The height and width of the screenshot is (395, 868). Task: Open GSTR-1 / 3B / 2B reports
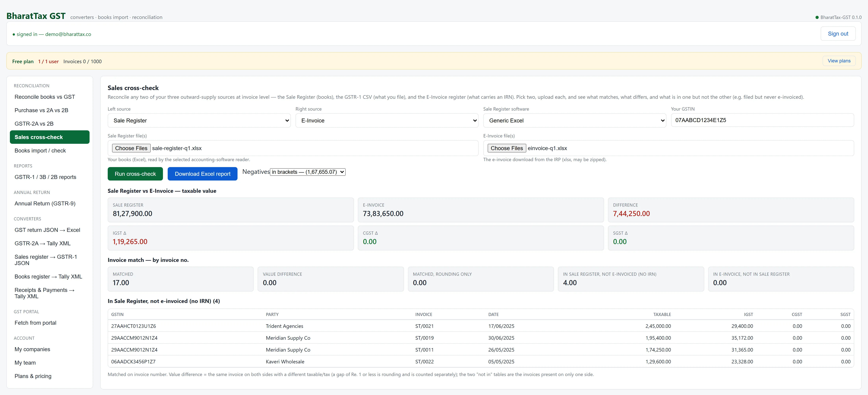pos(50,177)
